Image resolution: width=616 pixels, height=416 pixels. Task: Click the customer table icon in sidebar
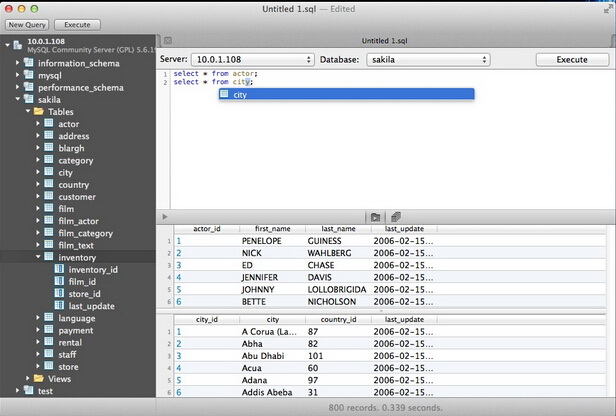point(48,197)
